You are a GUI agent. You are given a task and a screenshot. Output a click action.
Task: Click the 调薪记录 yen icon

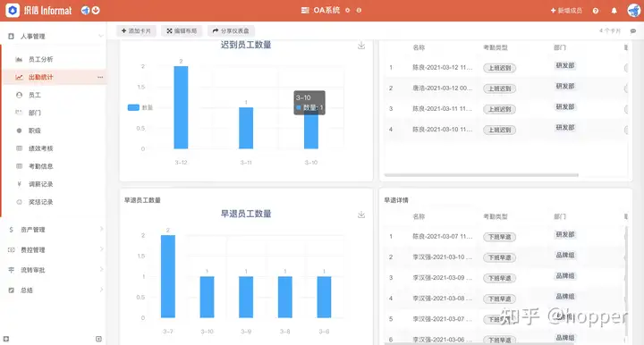19,184
